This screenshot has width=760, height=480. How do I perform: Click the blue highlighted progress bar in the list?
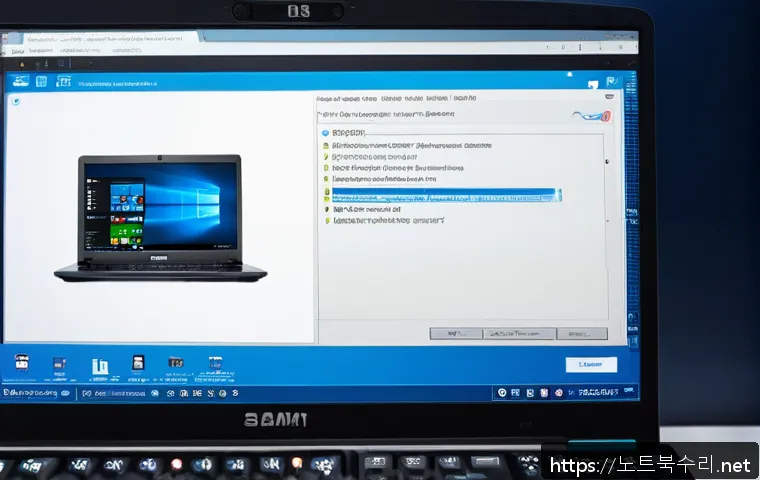tap(445, 195)
